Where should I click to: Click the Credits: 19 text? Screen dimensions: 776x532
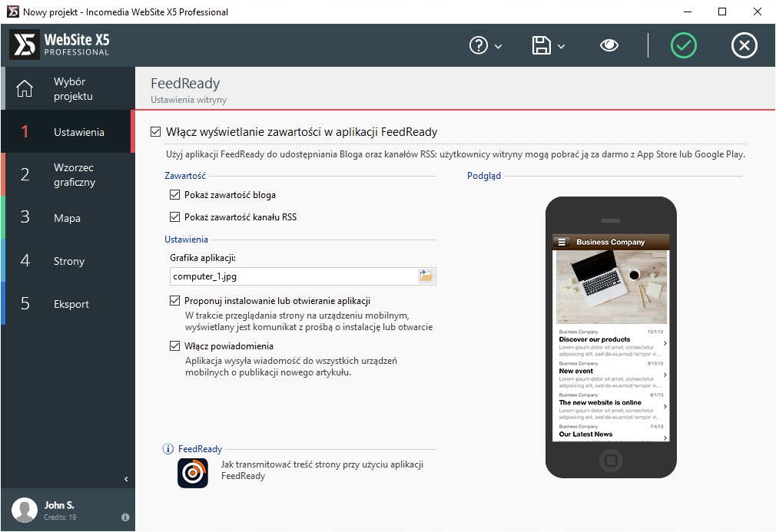tap(60, 517)
